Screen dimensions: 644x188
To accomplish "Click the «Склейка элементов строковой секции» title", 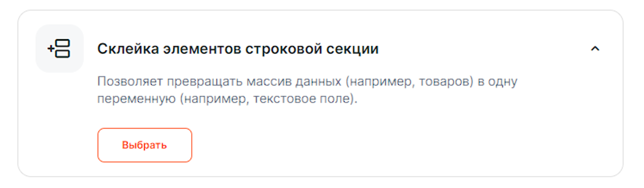I will [x=238, y=49].
